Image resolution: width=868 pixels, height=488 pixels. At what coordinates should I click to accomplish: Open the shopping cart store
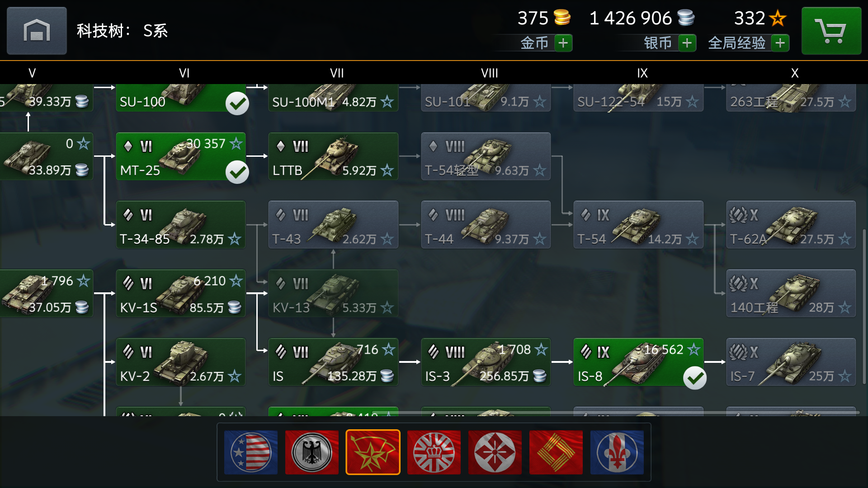[831, 31]
